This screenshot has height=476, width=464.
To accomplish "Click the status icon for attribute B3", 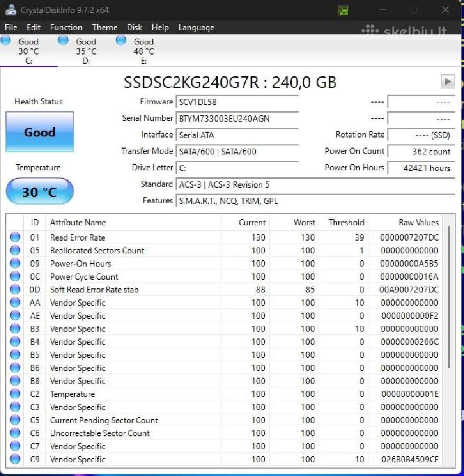I will (15, 328).
